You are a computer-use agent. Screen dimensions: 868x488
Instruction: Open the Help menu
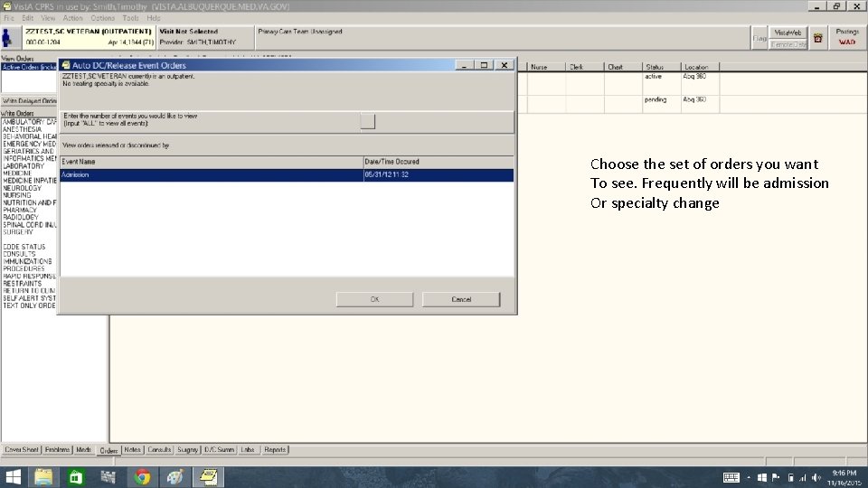(x=154, y=18)
